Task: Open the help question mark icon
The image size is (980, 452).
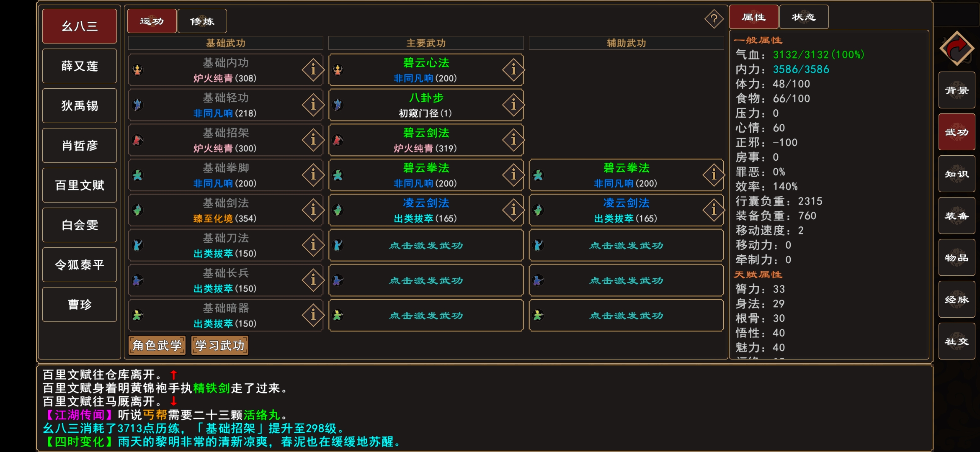Action: point(714,19)
